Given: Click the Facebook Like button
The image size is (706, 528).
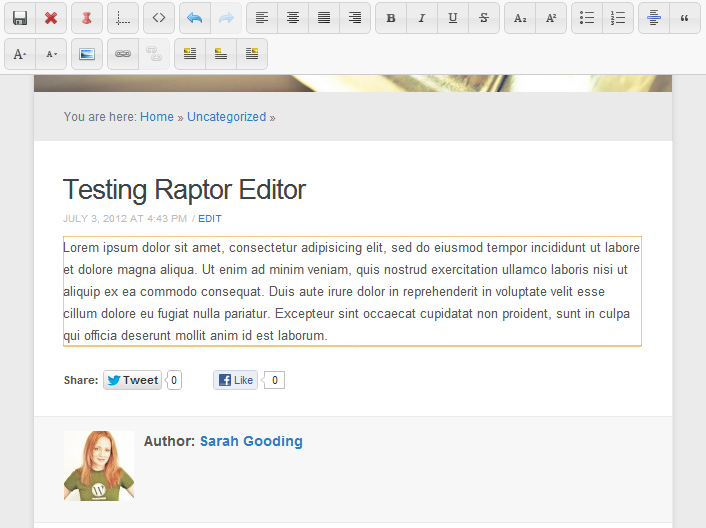Looking at the screenshot, I should (235, 380).
